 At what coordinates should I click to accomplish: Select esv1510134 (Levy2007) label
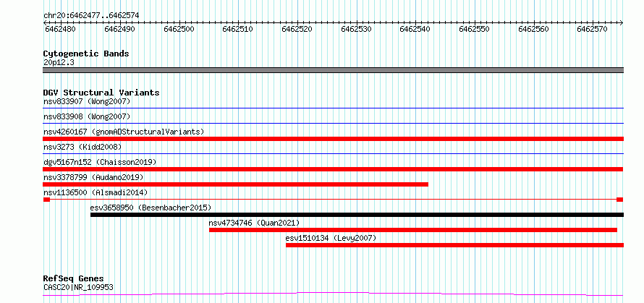[331, 238]
